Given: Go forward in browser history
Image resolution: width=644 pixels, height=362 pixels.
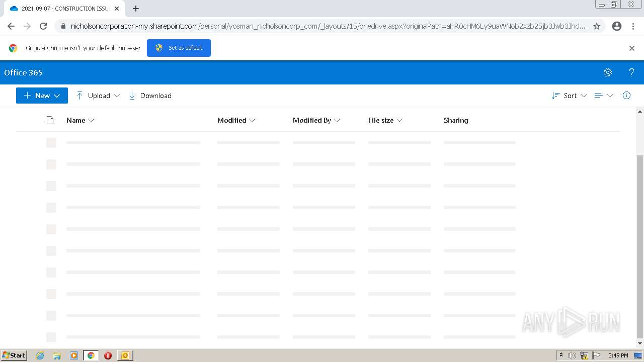Looking at the screenshot, I should pyautogui.click(x=27, y=26).
